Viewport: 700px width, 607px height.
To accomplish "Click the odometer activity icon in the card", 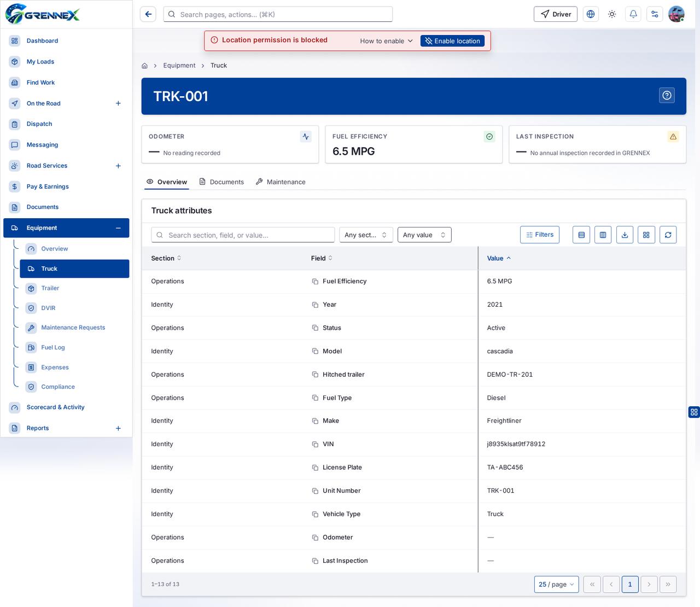I will [x=306, y=137].
